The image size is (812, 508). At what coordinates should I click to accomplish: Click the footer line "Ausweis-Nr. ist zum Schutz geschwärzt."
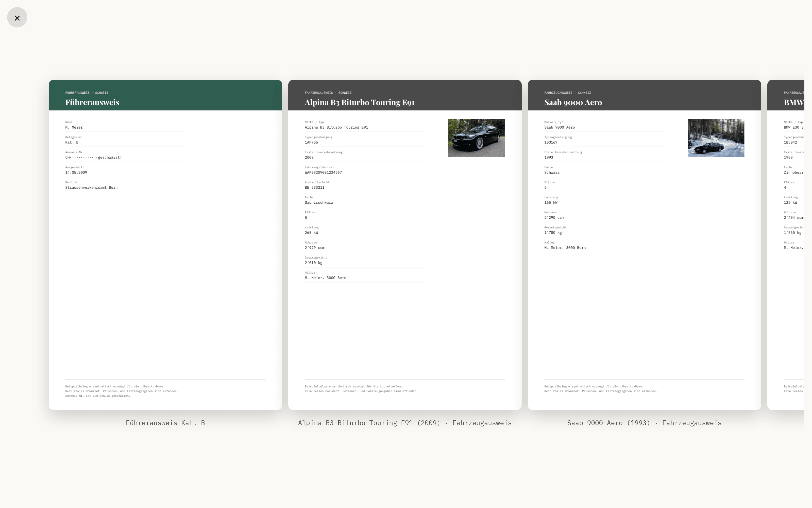(x=98, y=396)
